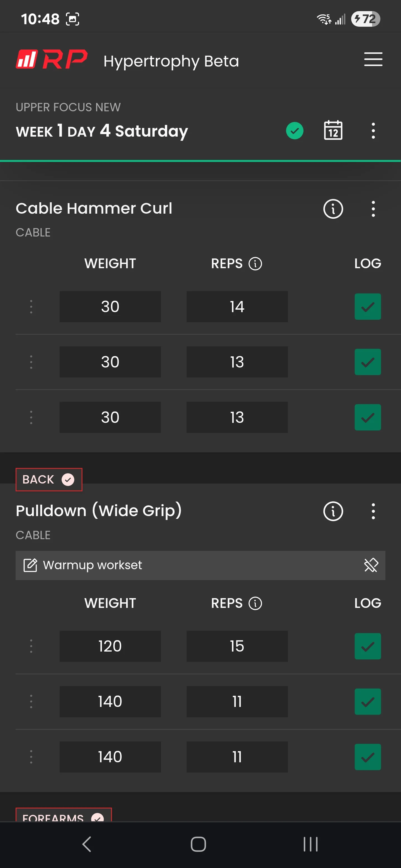This screenshot has height=868, width=401.
Task: Uncheck the log box for 30 x 14 set
Action: (x=367, y=307)
